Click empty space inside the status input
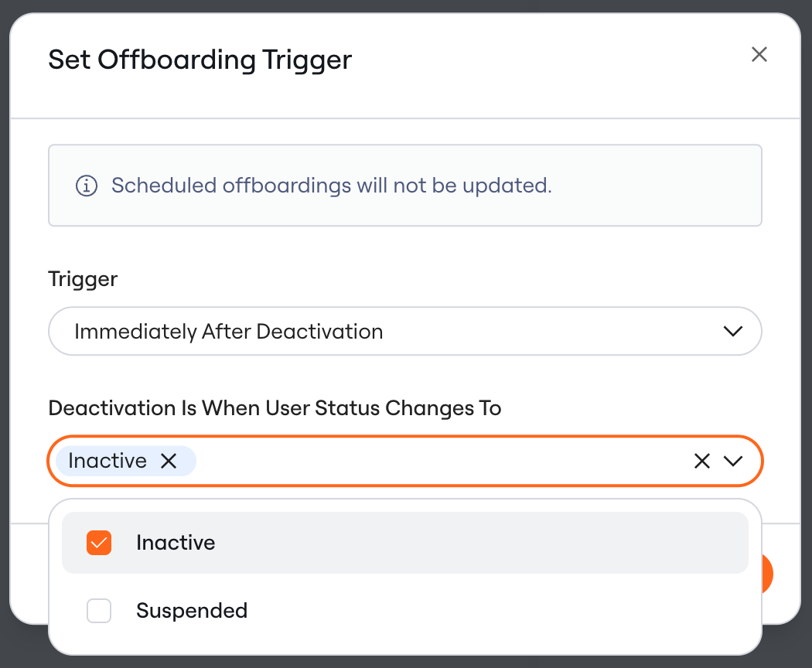This screenshot has height=668, width=812. pyautogui.click(x=440, y=461)
